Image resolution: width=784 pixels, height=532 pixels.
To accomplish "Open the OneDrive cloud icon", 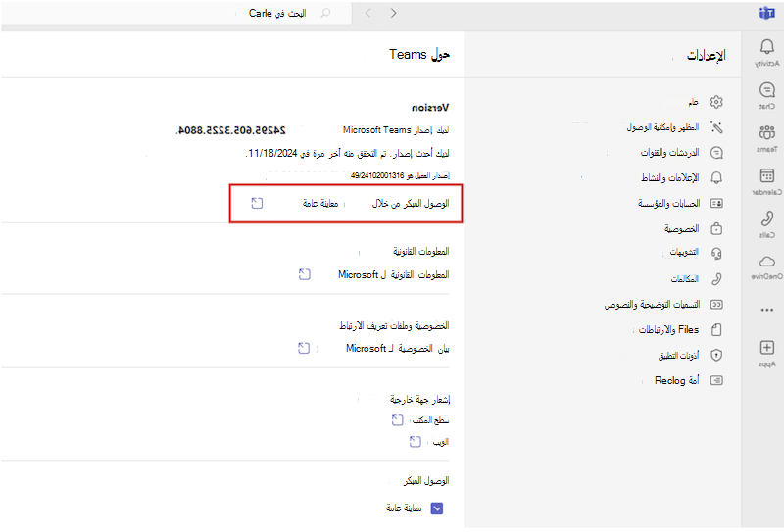I will point(767,262).
